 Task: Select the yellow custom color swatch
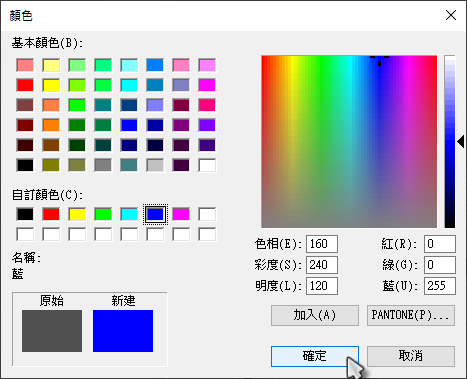(77, 214)
